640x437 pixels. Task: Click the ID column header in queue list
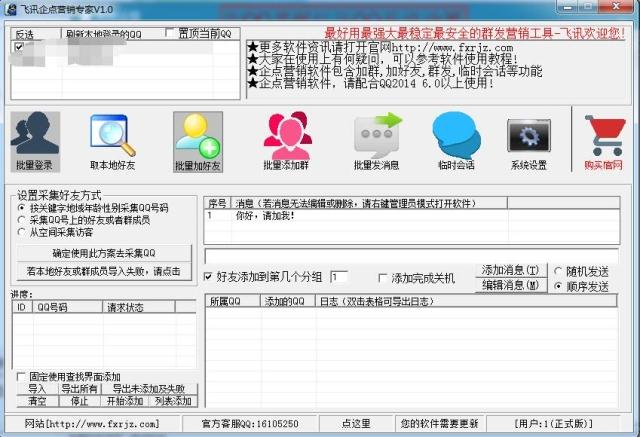click(x=23, y=307)
